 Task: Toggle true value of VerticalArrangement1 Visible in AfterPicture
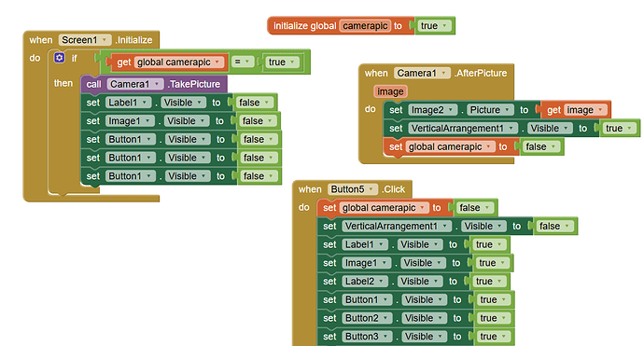tap(619, 129)
